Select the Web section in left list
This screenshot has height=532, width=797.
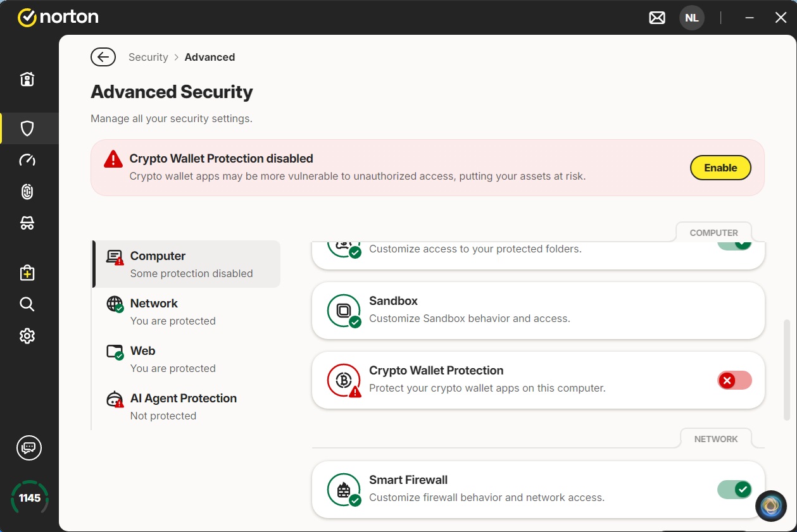point(187,359)
